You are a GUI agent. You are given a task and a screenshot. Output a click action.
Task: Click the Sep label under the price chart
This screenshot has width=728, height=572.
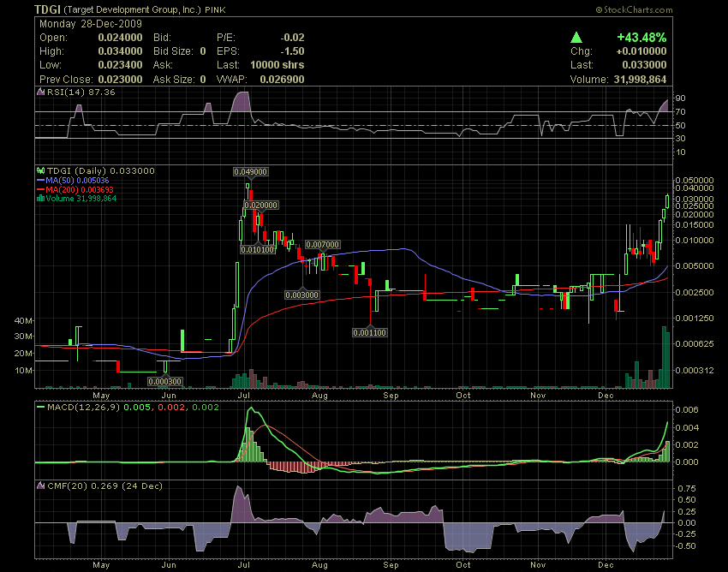click(391, 396)
